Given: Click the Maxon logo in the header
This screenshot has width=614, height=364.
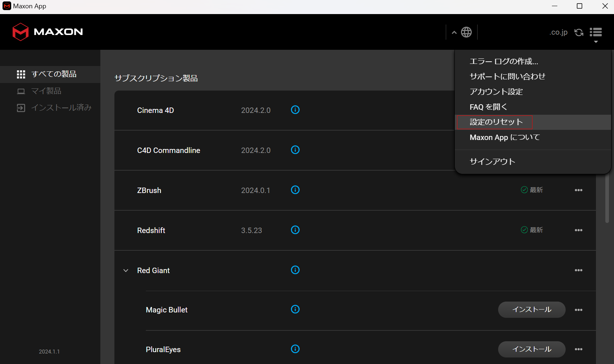Looking at the screenshot, I should coord(48,32).
